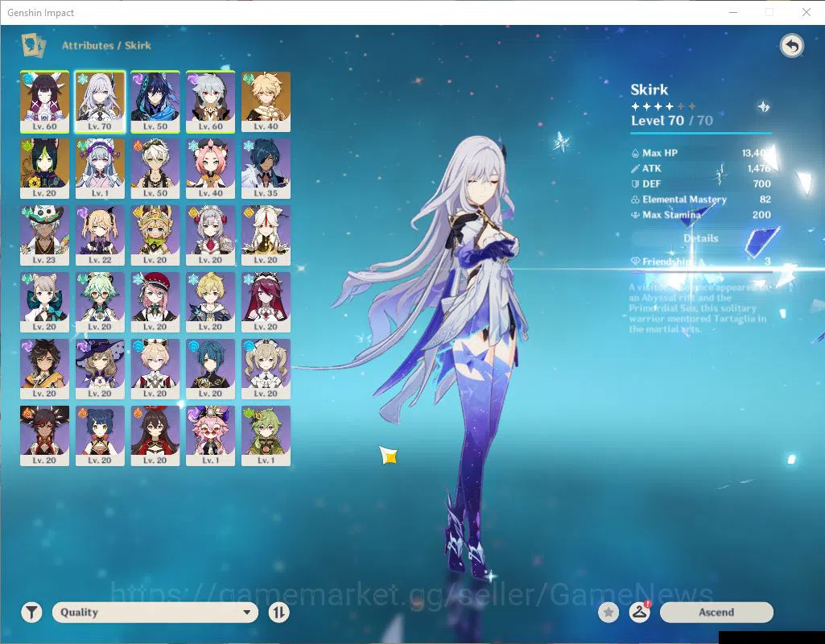The height and width of the screenshot is (644, 825).
Task: Select Kachina's Lv. 20 portrait
Action: tap(155, 235)
